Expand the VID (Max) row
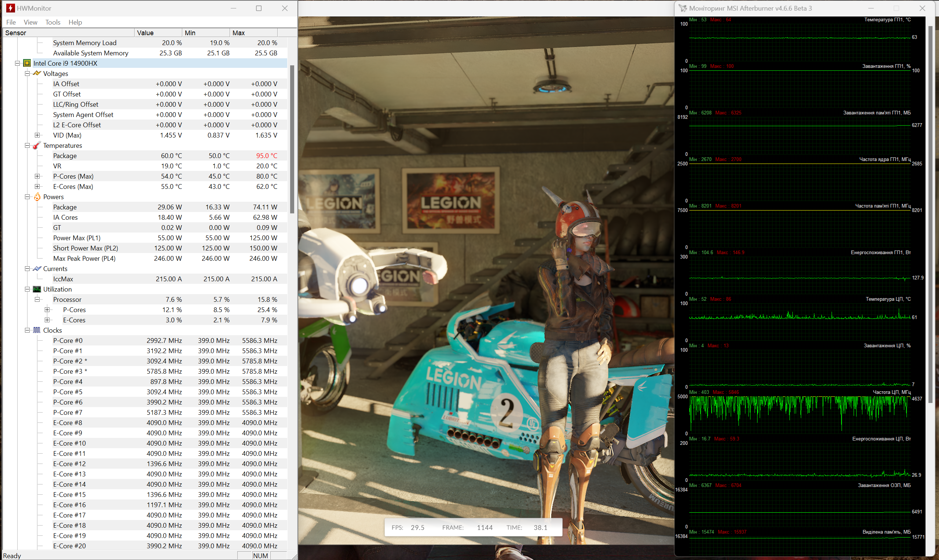This screenshot has height=560, width=939. point(37,135)
